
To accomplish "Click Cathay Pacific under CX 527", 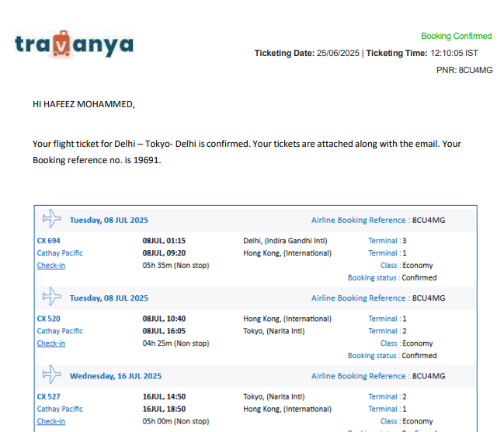I will [x=60, y=409].
